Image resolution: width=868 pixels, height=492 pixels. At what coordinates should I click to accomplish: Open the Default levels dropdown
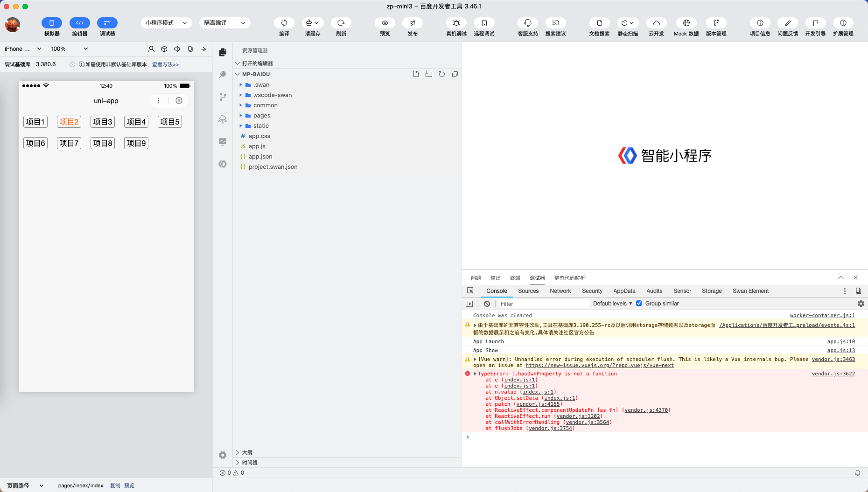[x=612, y=304]
